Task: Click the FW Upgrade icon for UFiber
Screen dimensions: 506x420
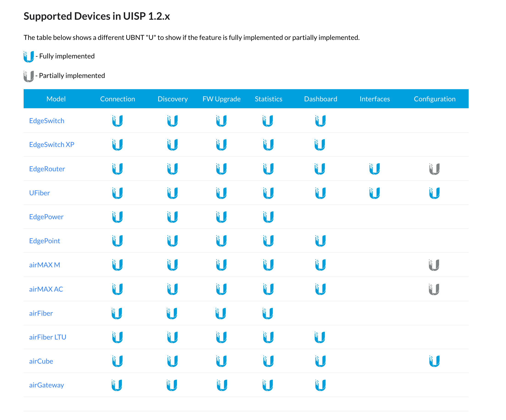Action: pos(221,193)
